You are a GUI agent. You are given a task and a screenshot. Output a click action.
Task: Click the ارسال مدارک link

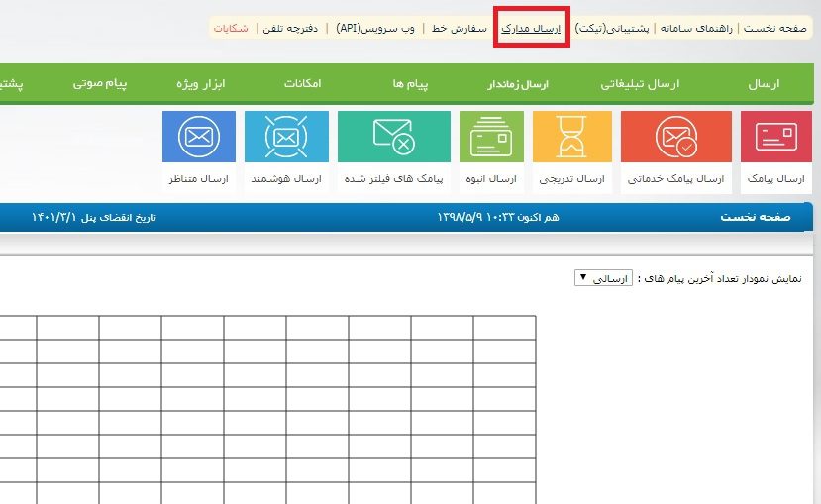tap(531, 29)
